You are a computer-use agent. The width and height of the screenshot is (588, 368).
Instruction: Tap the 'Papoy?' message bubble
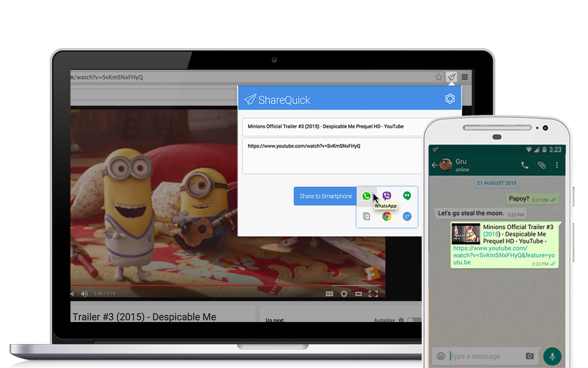point(533,199)
